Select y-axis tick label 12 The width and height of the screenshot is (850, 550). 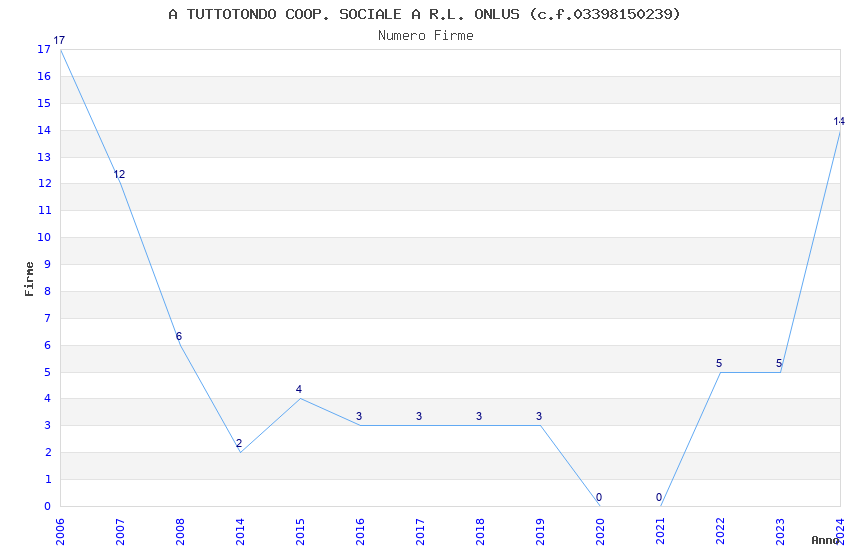44,184
